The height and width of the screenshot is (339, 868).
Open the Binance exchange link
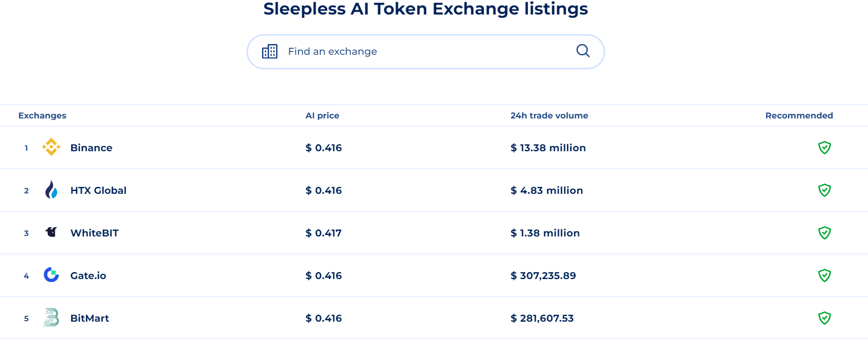91,148
